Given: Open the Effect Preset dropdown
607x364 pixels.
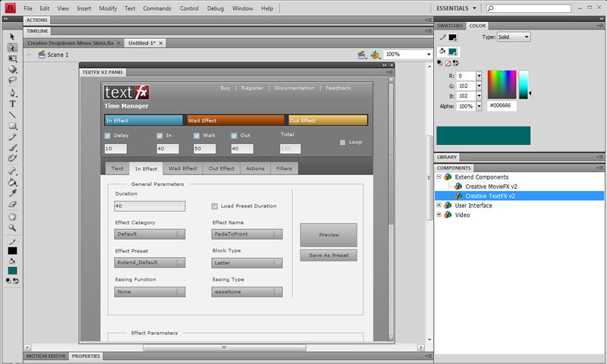Looking at the screenshot, I should click(149, 262).
